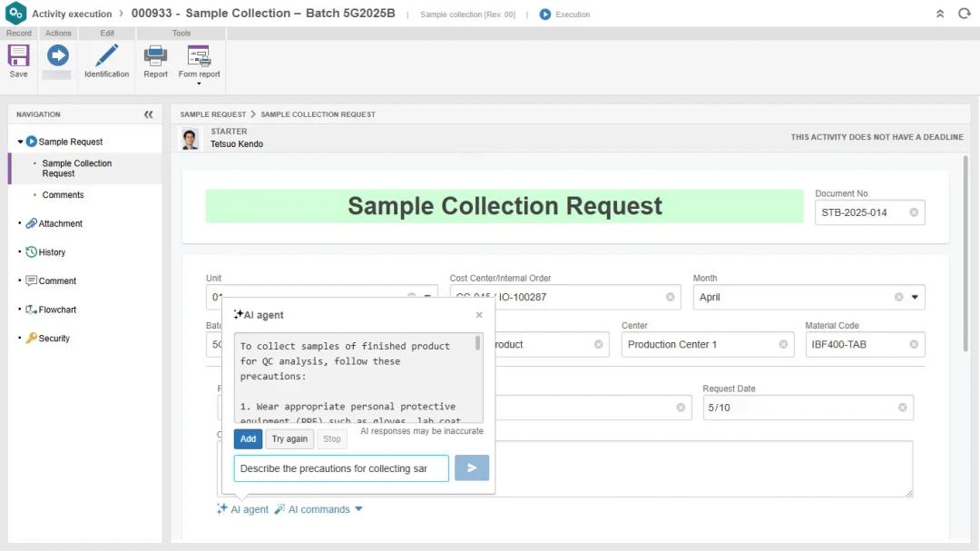The width and height of the screenshot is (980, 551).
Task: Click the Add button in AI agent
Action: (248, 439)
